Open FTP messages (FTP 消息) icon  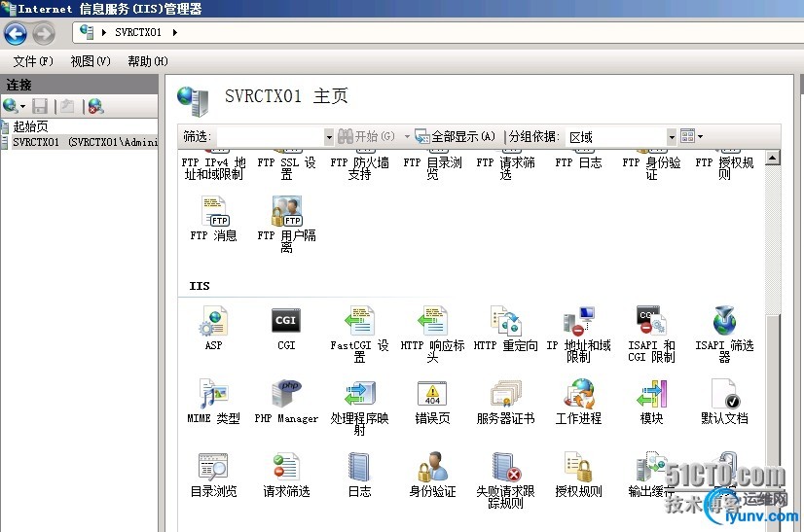[213, 218]
